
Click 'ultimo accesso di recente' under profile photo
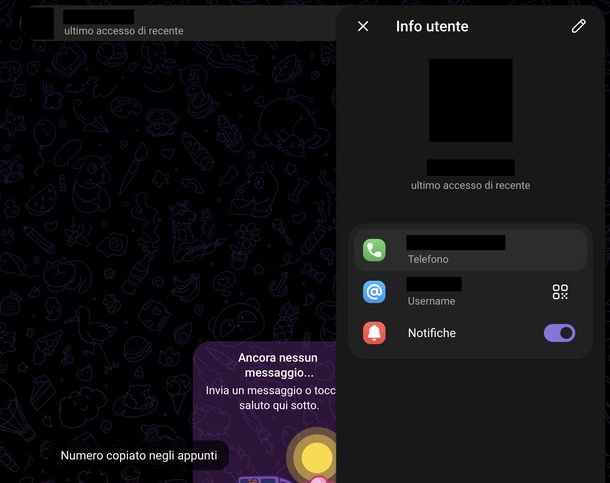pos(470,186)
